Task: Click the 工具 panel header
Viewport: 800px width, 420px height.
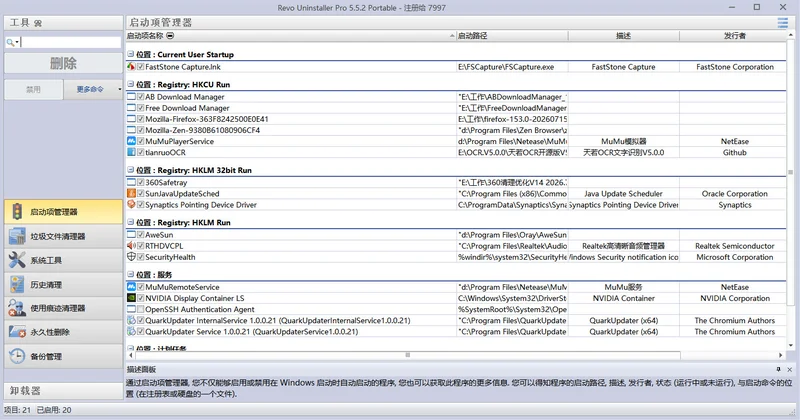Action: tap(63, 22)
